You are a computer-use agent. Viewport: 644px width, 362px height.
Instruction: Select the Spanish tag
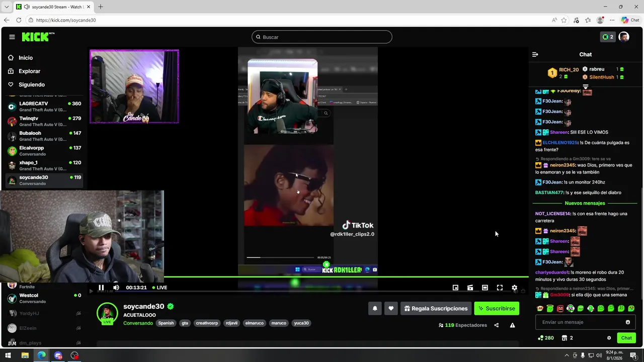pos(166,323)
